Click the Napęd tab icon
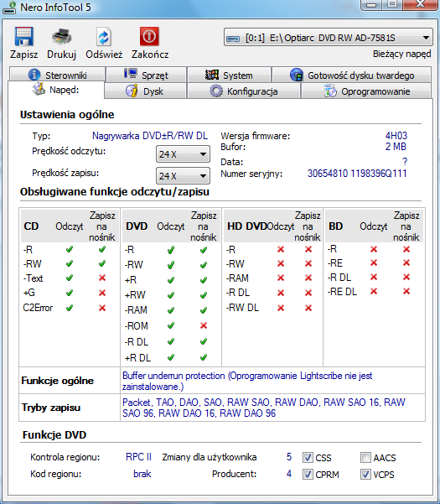The width and height of the screenshot is (440, 504). coord(39,89)
